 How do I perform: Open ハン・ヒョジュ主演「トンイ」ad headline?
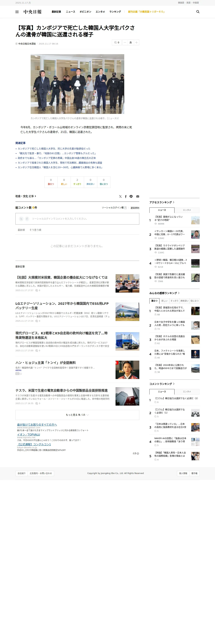click(x=46, y=363)
